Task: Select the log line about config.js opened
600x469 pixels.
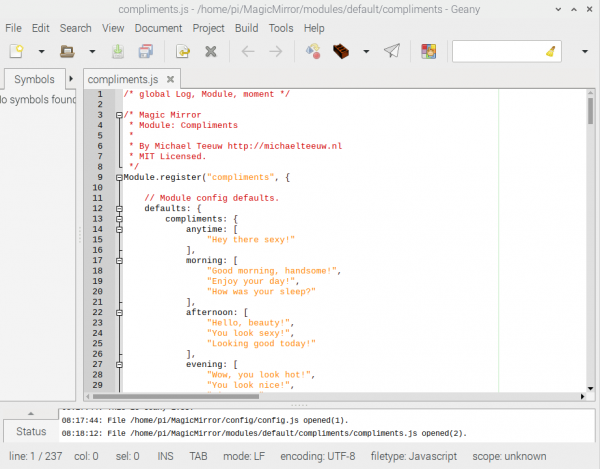Action: tap(205, 420)
